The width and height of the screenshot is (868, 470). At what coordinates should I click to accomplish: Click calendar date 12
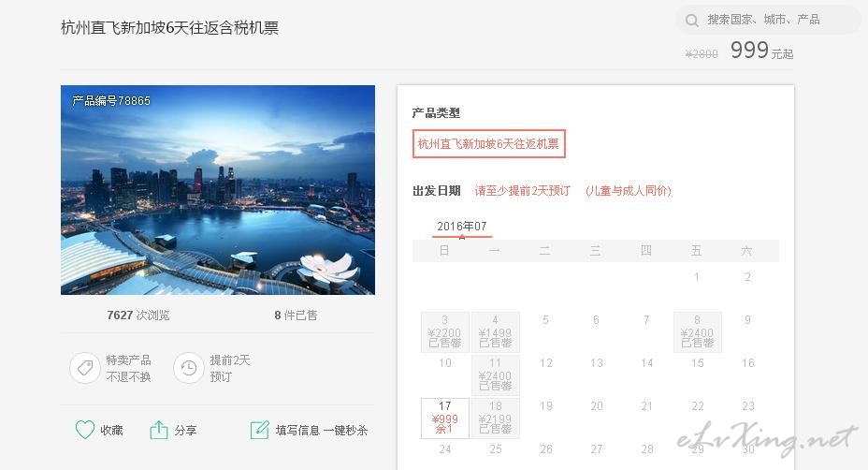click(x=546, y=363)
